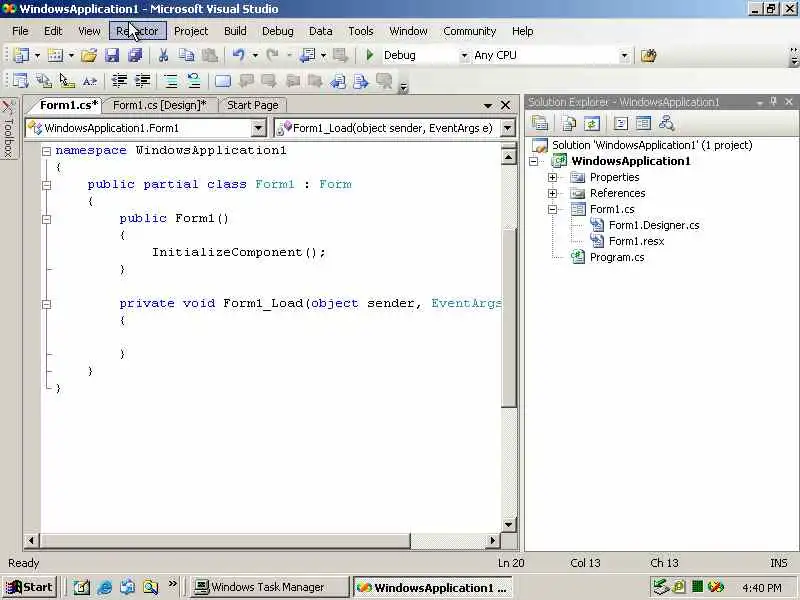
Task: Click the Display Object Member List icon
Action: click(x=21, y=81)
